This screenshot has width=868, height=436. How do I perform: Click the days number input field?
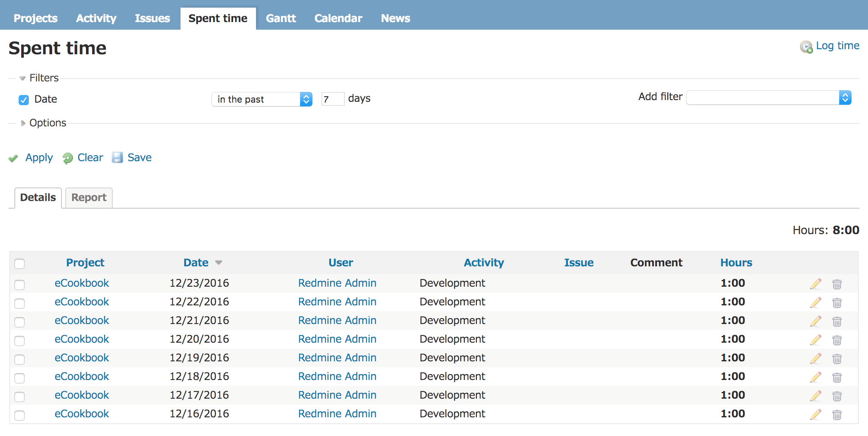333,99
